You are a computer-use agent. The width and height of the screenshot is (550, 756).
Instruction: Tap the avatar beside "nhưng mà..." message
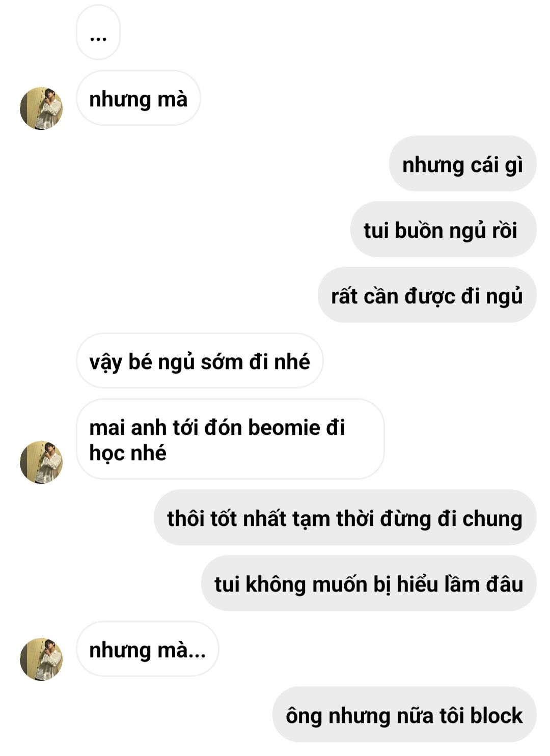point(41,659)
